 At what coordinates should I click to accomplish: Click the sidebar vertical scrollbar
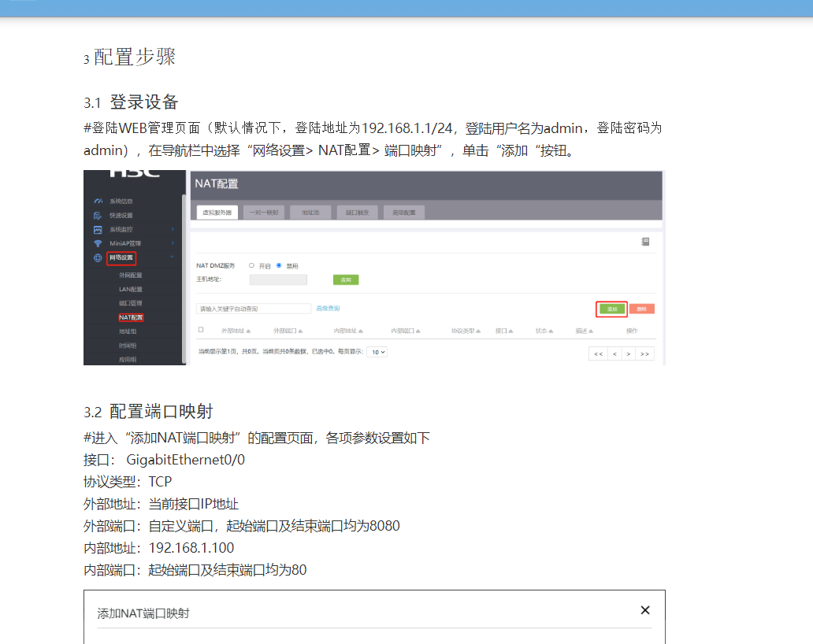coord(184,279)
